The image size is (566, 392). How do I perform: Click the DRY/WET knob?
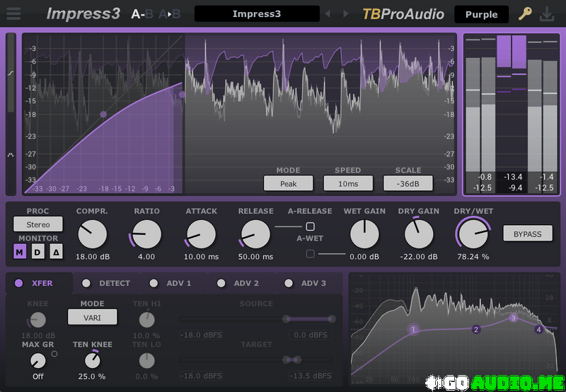pyautogui.click(x=473, y=234)
